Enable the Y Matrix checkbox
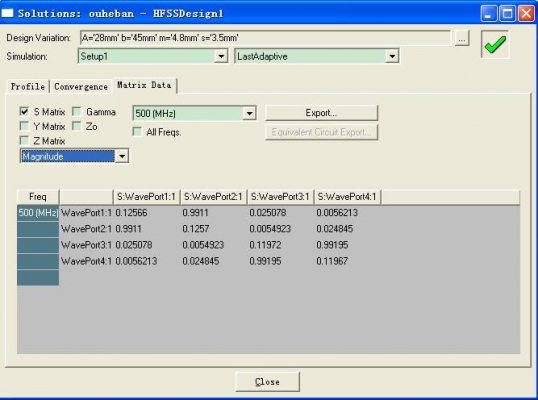The image size is (538, 400). pyautogui.click(x=24, y=126)
